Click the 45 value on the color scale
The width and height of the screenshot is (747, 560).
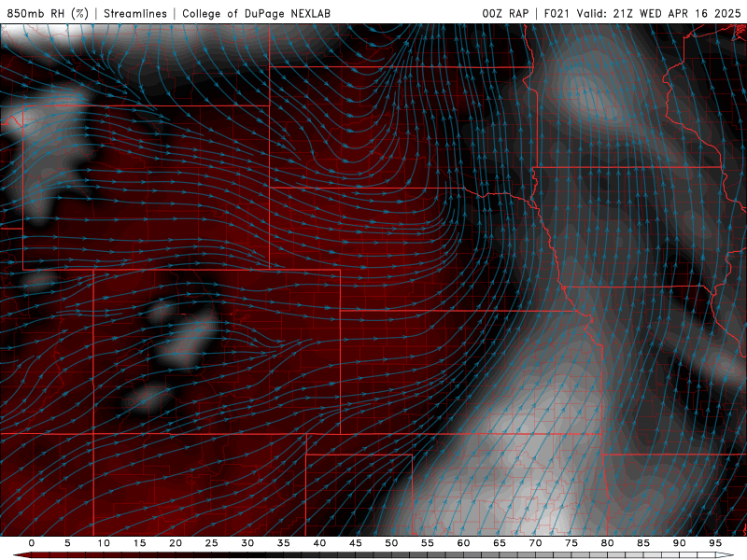(356, 543)
